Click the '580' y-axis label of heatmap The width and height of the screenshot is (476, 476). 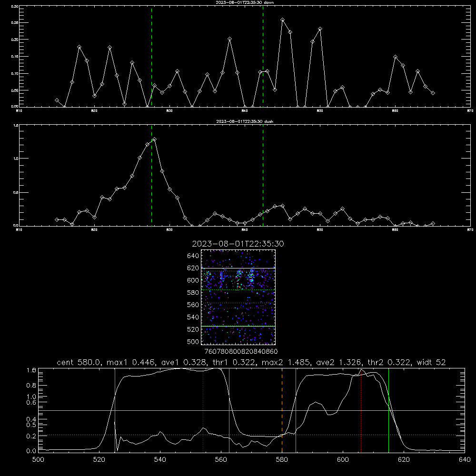[193, 293]
